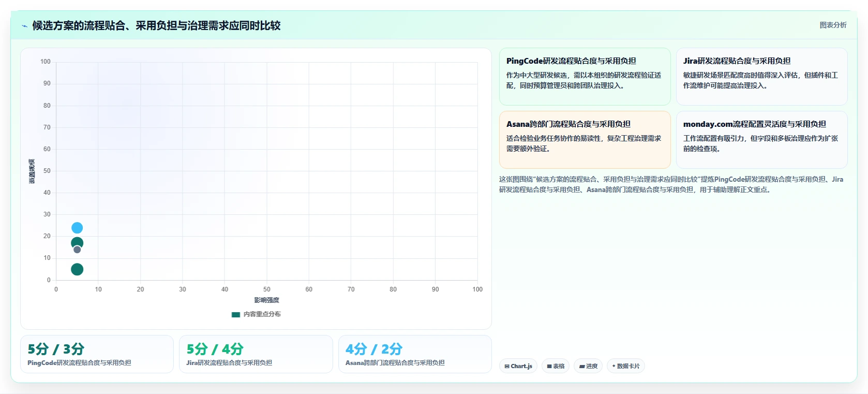Viewport: 868px width, 394px height.
Task: Open the Jira研发流程贴合度与采用负担 description card
Action: pyautogui.click(x=761, y=77)
